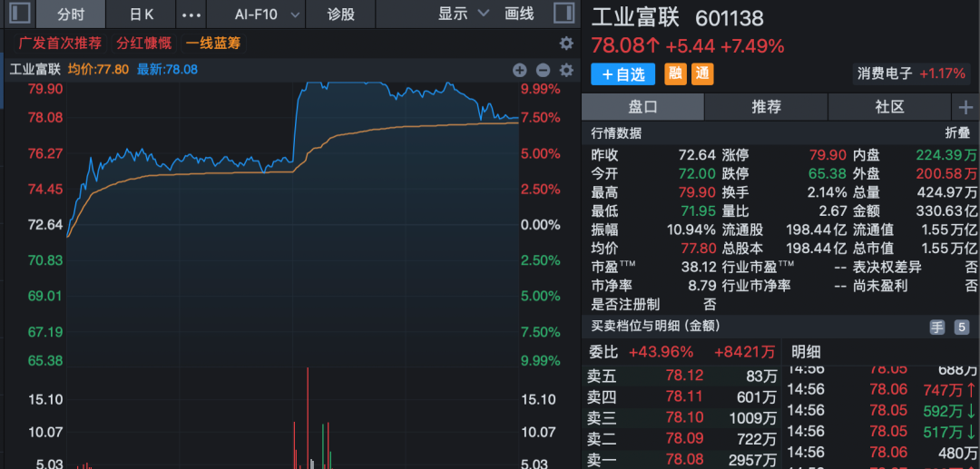The height and width of the screenshot is (469, 980).
Task: Open the 一线蓝筹 tag
Action: (214, 44)
